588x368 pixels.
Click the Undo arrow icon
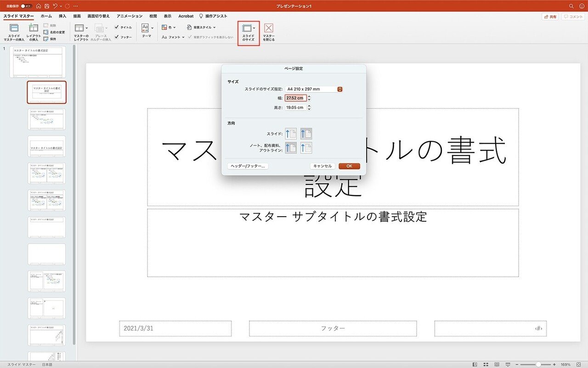[55, 6]
